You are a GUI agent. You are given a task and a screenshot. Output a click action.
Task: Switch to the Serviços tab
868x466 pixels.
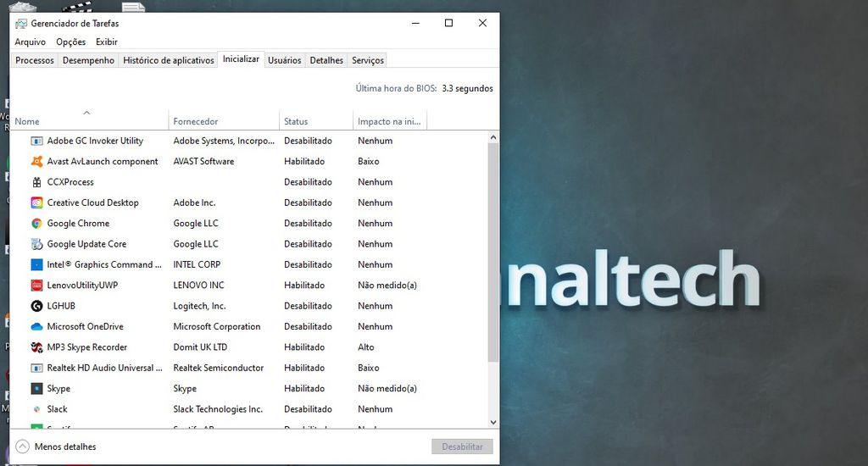tap(368, 60)
